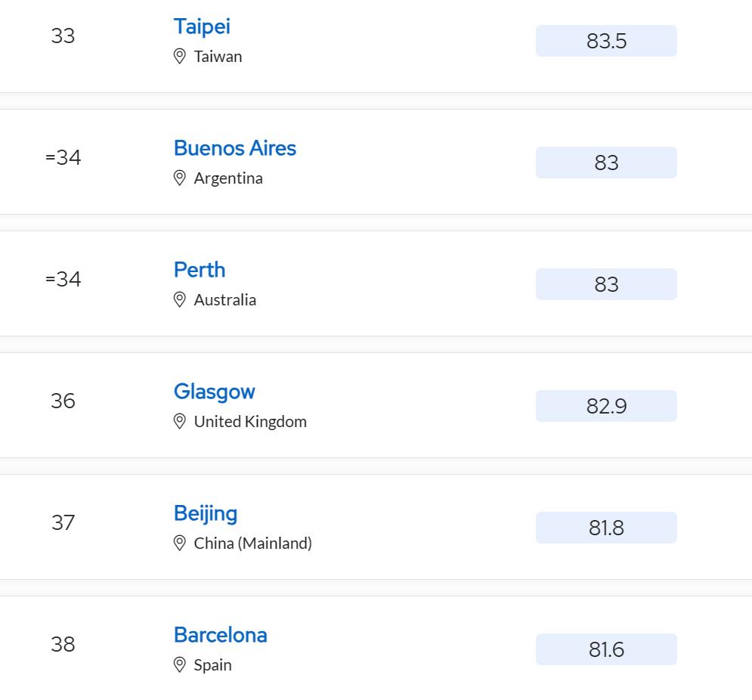This screenshot has height=700, width=752.
Task: Visit the Beijing city link
Action: pyautogui.click(x=206, y=513)
